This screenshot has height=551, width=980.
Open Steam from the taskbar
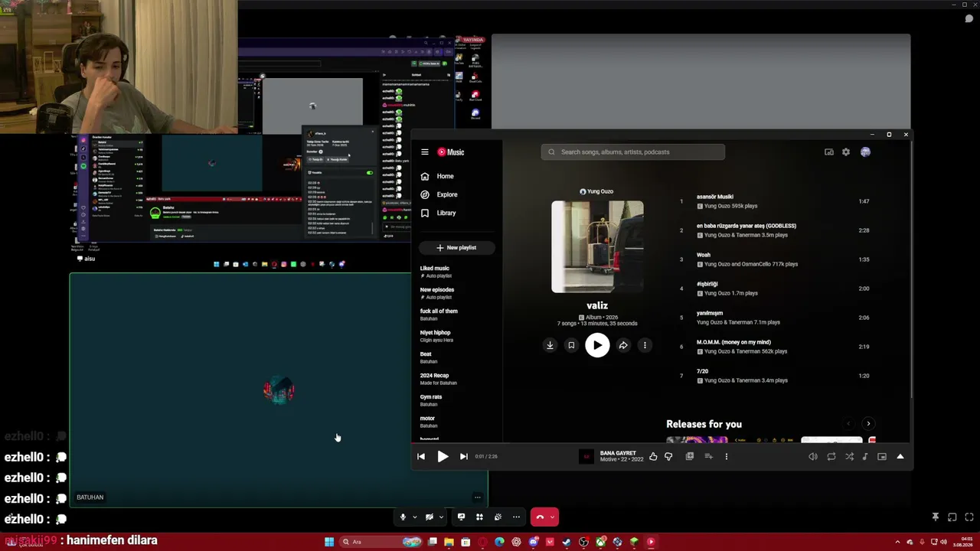pyautogui.click(x=567, y=542)
